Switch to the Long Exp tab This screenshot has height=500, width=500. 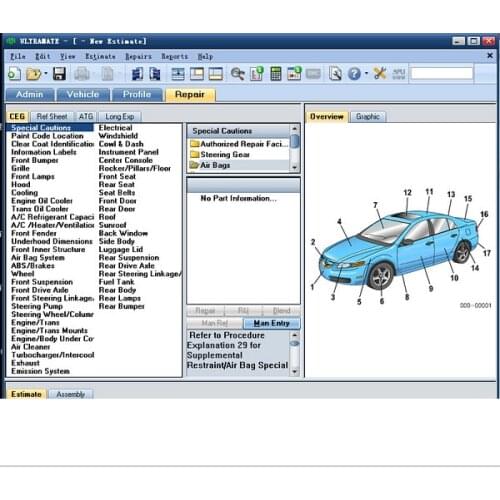[x=120, y=116]
